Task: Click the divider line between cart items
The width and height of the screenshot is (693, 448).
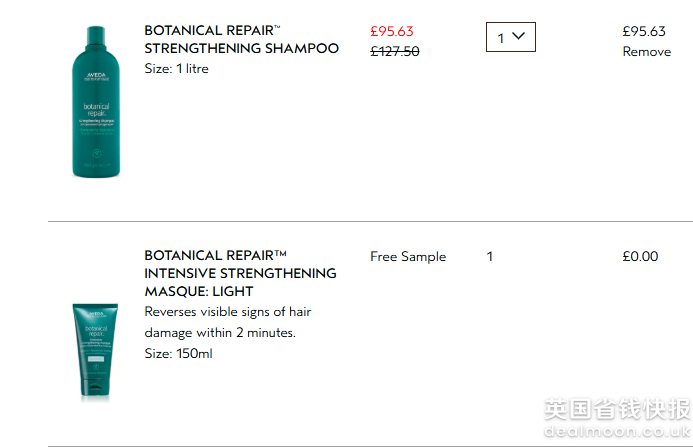Action: point(370,221)
